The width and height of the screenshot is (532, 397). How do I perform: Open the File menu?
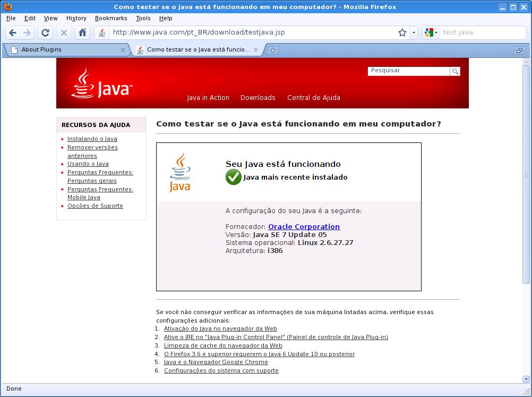point(11,19)
